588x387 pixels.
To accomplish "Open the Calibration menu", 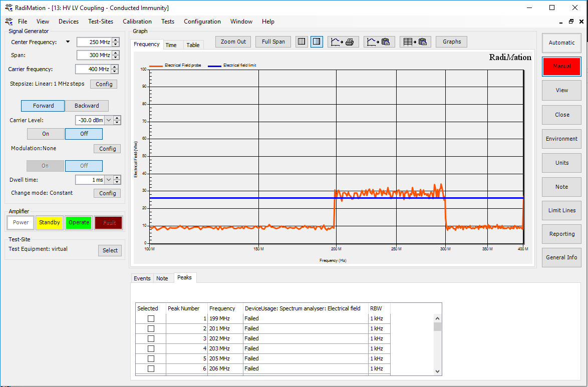I will tap(137, 22).
